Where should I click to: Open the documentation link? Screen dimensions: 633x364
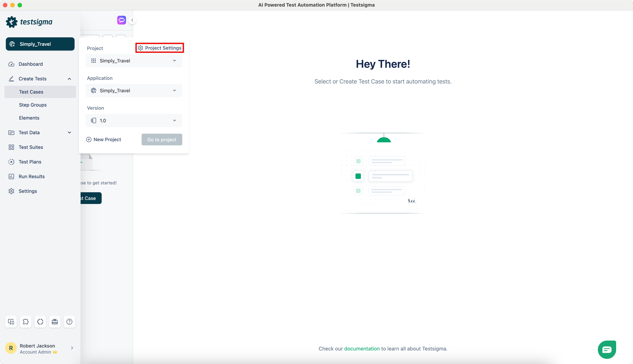click(362, 348)
